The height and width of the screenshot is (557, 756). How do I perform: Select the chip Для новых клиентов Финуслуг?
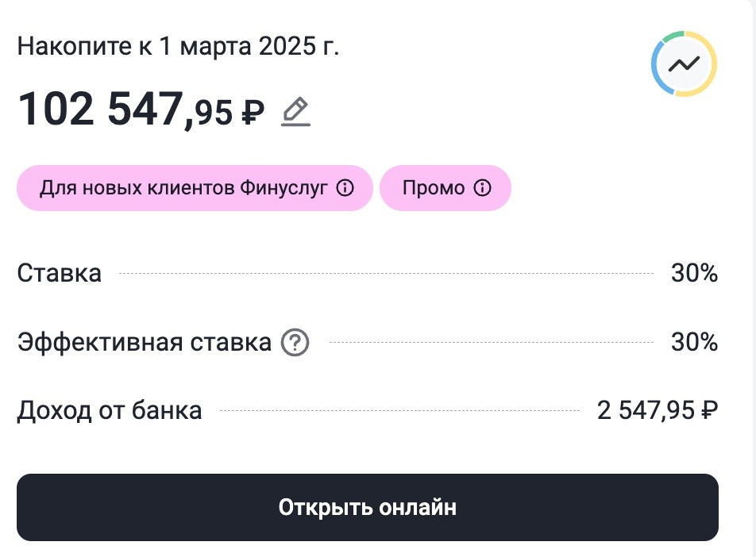tap(195, 187)
